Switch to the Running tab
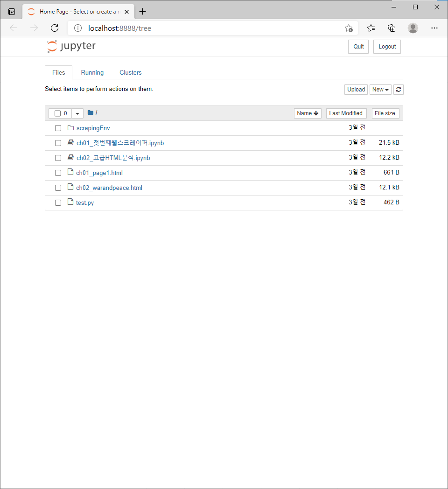Screen dimensions: 448x489 click(x=92, y=72)
